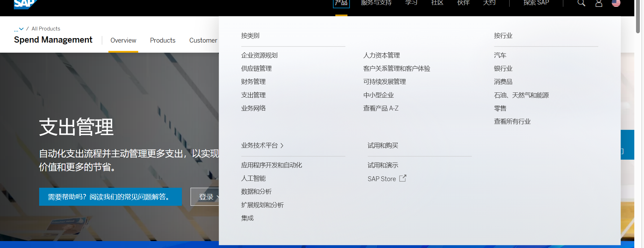Select 汽车 industry link
Image resolution: width=644 pixels, height=248 pixels.
click(500, 55)
